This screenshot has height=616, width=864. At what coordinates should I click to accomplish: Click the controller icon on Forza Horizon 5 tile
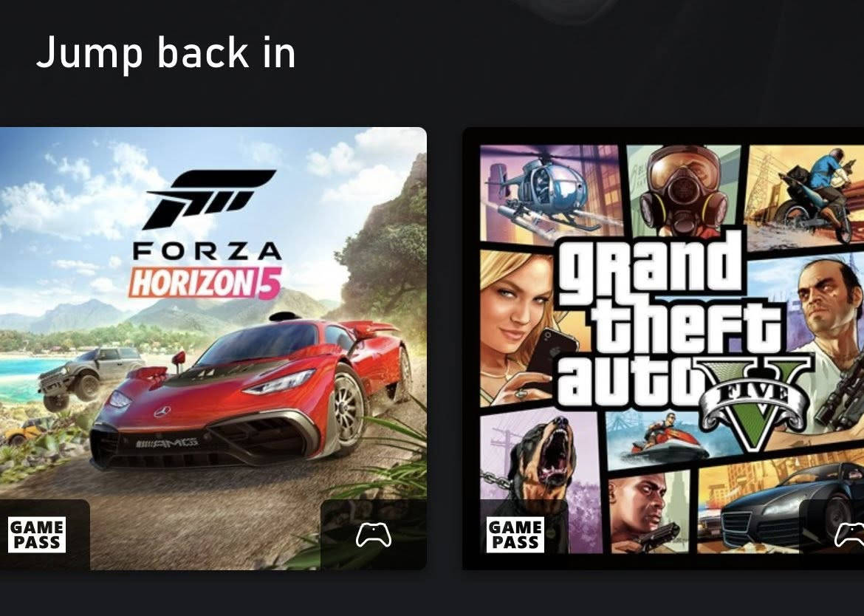(374, 535)
